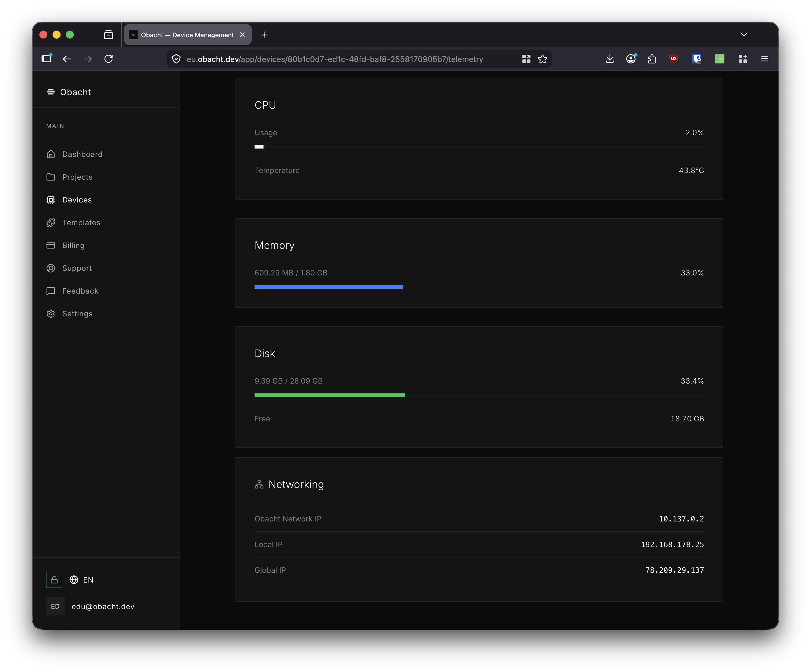Click the Feedback speech bubble icon
811x672 pixels.
(51, 291)
